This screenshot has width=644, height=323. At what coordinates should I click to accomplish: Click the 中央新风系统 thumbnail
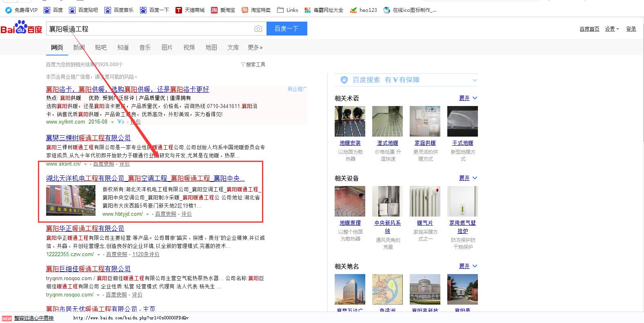(387, 201)
